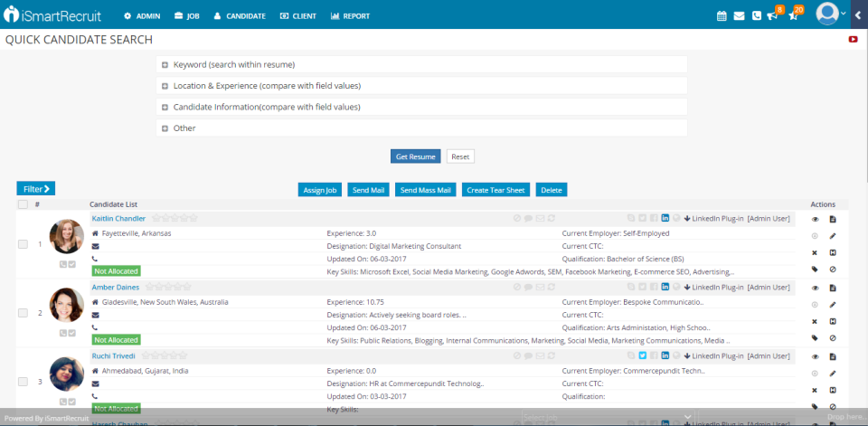Tick the checkbox for Kaitlin Chandler
868x426 pixels.
pyautogui.click(x=23, y=244)
